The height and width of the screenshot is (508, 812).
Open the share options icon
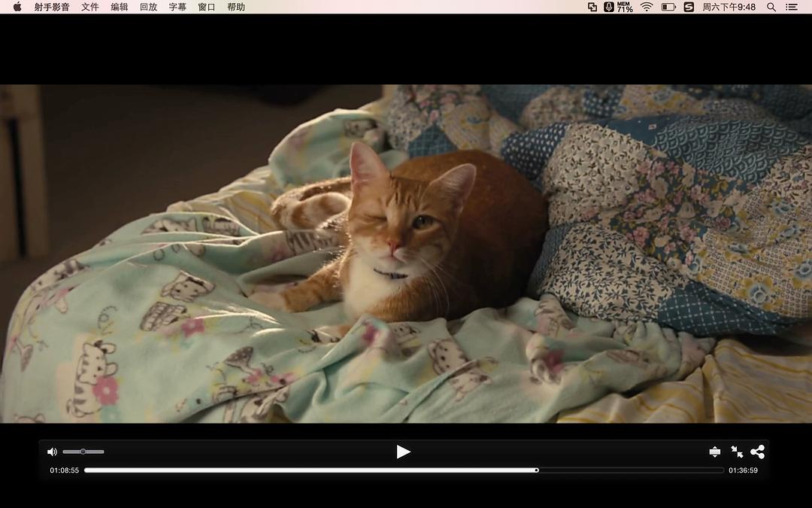coord(757,452)
